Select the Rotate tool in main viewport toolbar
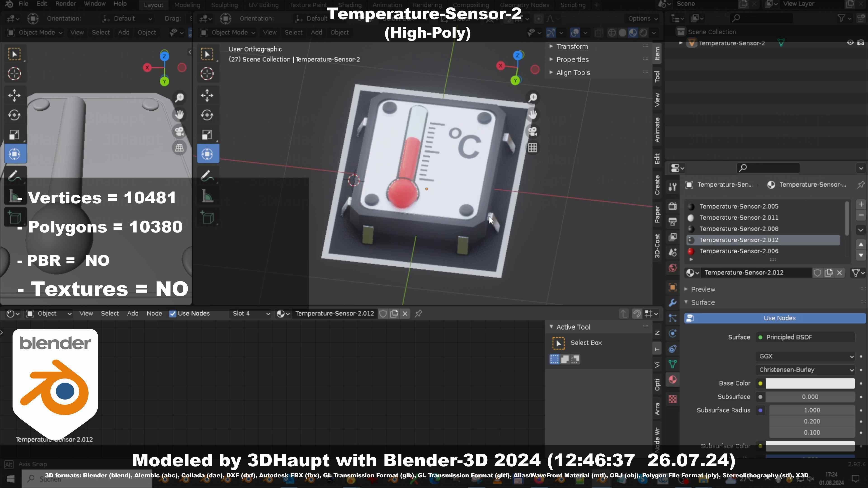Image resolution: width=868 pixels, height=488 pixels. click(207, 115)
